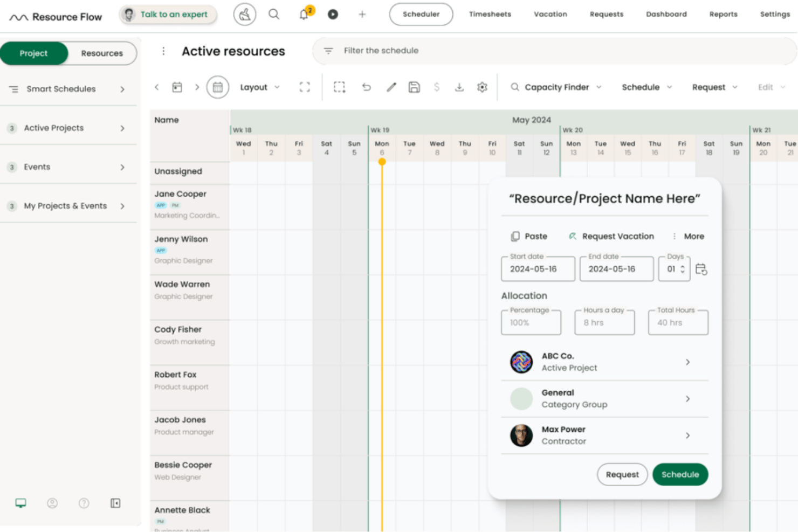Go to next period with right arrow
Image resolution: width=798 pixels, height=532 pixels.
(x=197, y=87)
